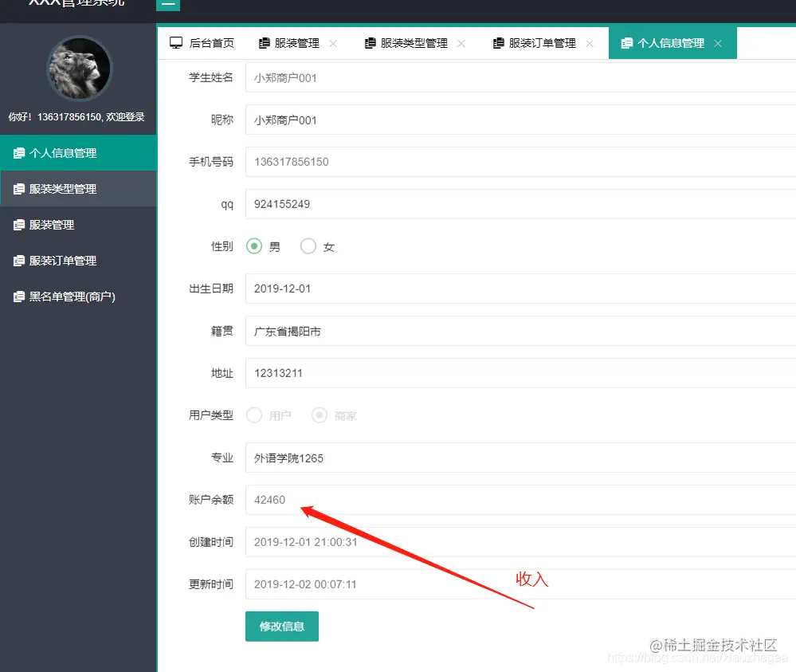Click the 个人信息管理 sidebar menu icon
This screenshot has height=672, width=796.
(x=18, y=152)
